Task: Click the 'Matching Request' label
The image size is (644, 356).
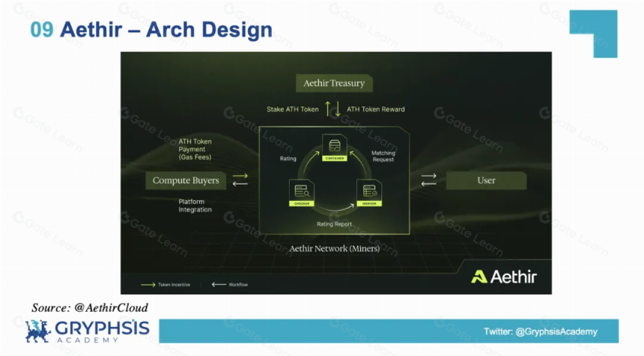Action: coord(383,156)
